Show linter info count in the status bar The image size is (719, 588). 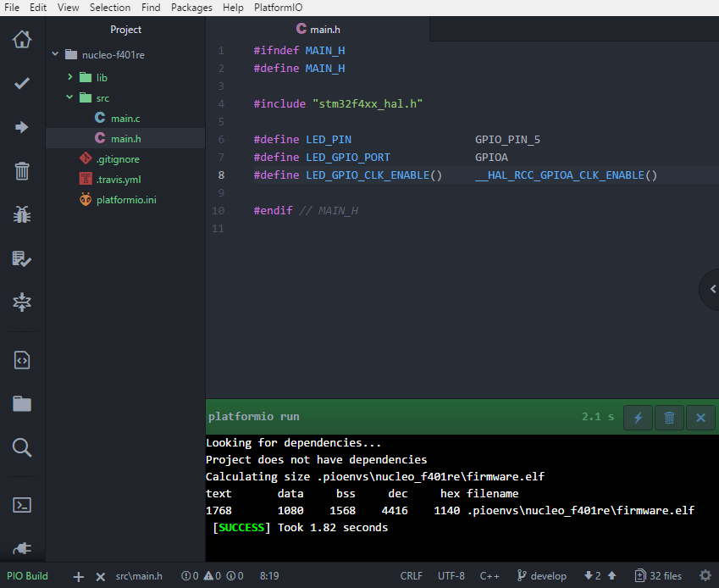(x=235, y=575)
